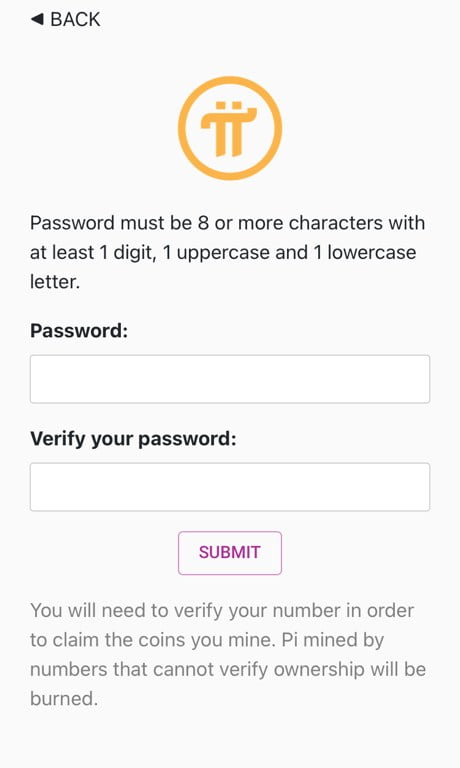Click the SUBMIT button
The height and width of the screenshot is (768, 460).
(230, 552)
